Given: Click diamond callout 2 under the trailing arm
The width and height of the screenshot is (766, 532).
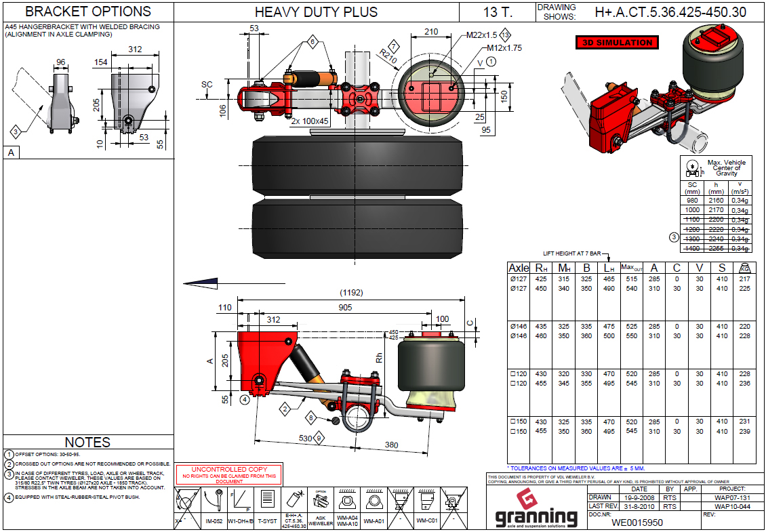Looking at the screenshot, I should coord(286,409).
